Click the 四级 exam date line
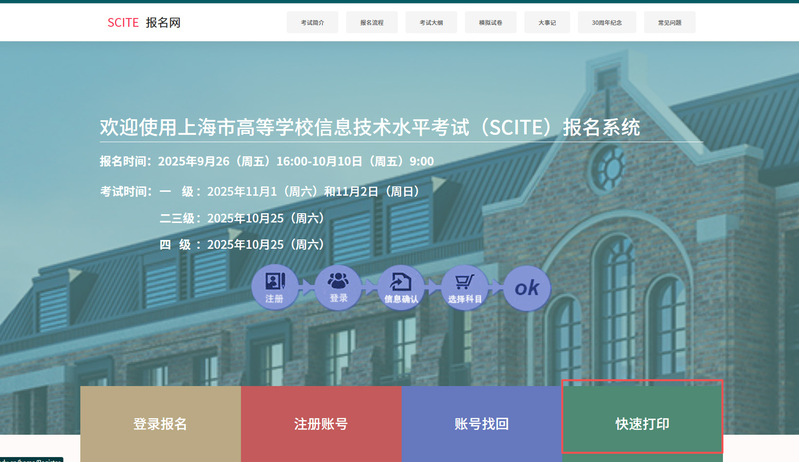799x462 pixels. pos(242,244)
